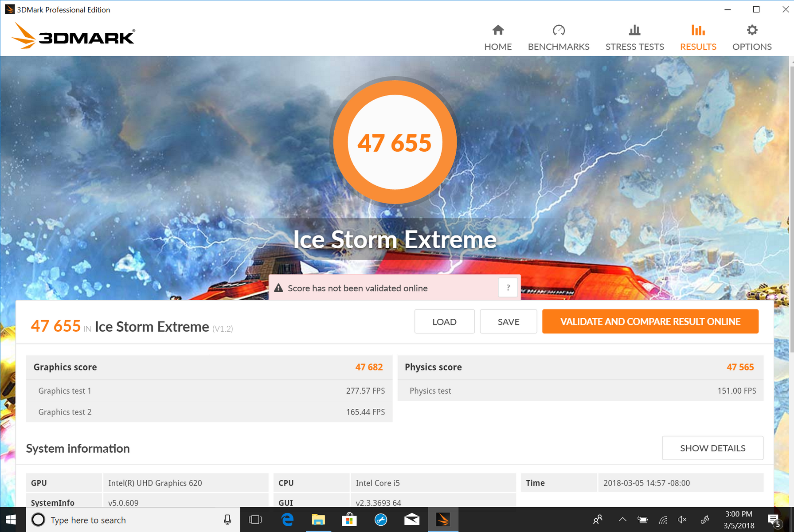Screen dimensions: 794x532
Task: Click the 151.00 FPS value
Action: (x=737, y=391)
